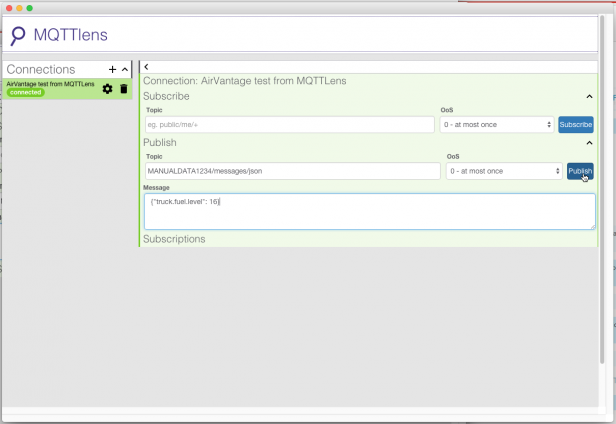
Task: Add a new connection with plus icon
Action: (x=112, y=69)
